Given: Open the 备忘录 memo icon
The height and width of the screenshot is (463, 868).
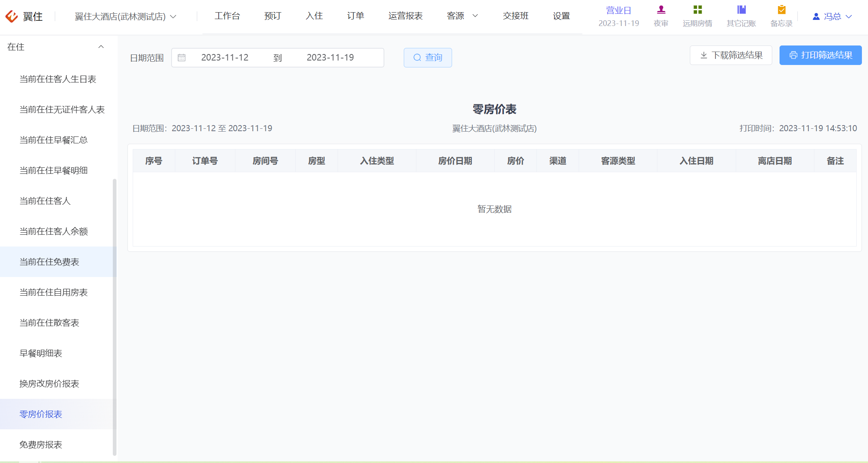Looking at the screenshot, I should tap(782, 10).
